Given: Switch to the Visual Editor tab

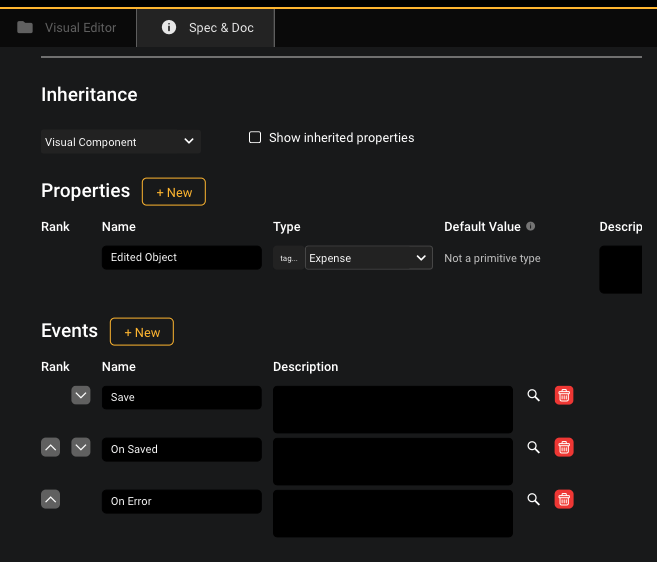Looking at the screenshot, I should pyautogui.click(x=67, y=28).
